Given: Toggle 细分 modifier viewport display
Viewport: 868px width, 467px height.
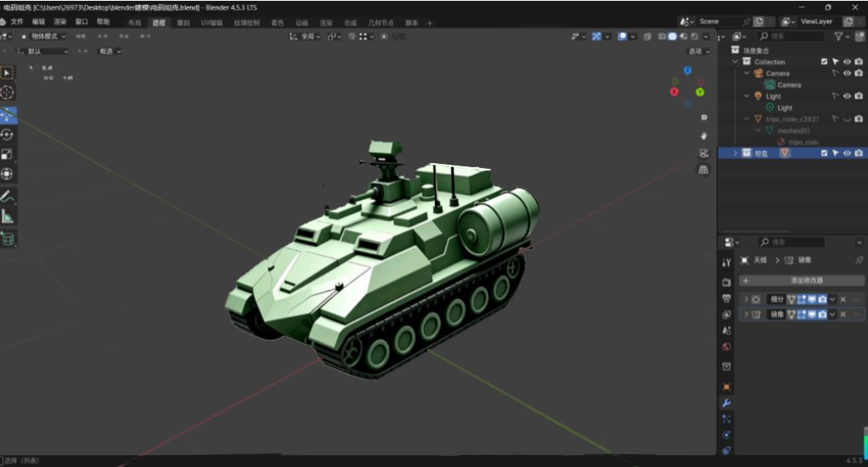Looking at the screenshot, I should click(812, 299).
